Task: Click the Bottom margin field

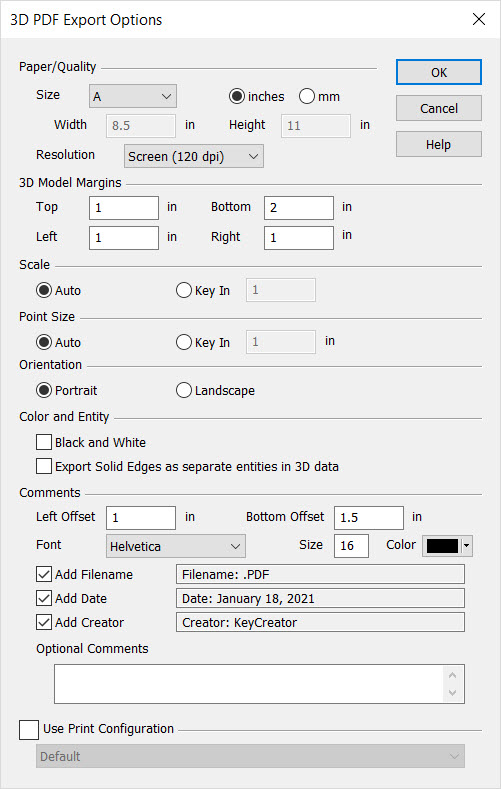Action: tap(299, 208)
